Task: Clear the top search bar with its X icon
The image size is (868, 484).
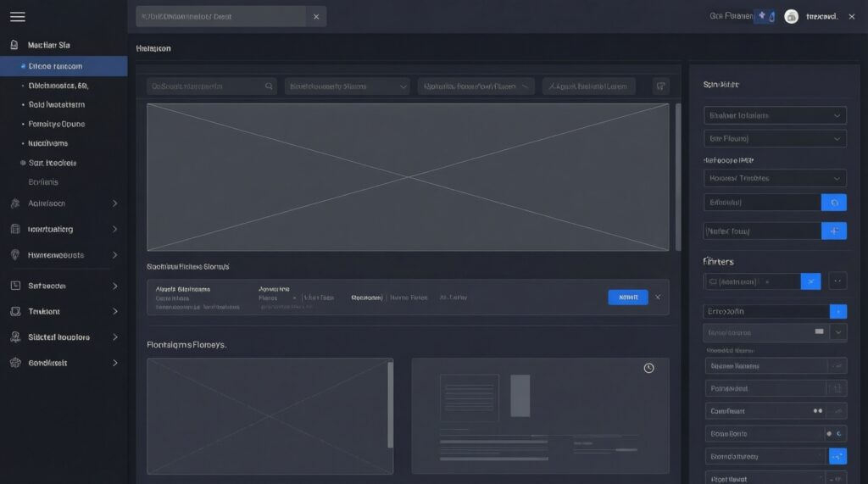Action: click(316, 16)
